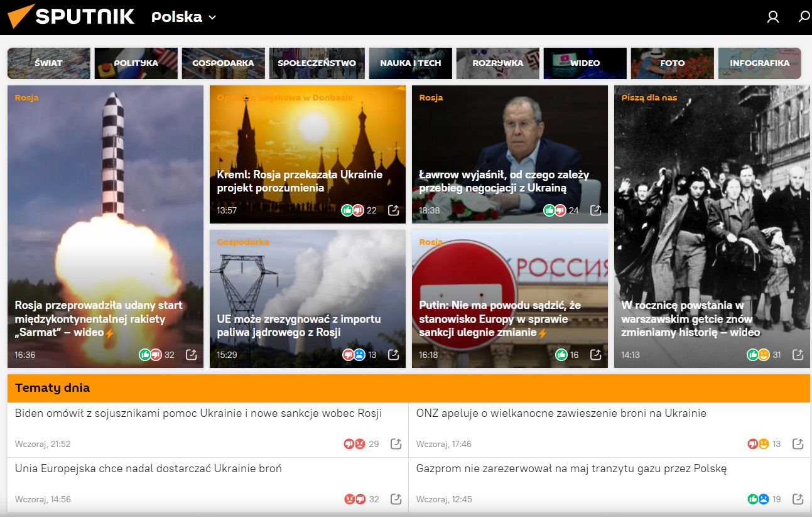812x518 pixels.
Task: Share the Warsaw ghetto uprising article
Action: [x=798, y=355]
